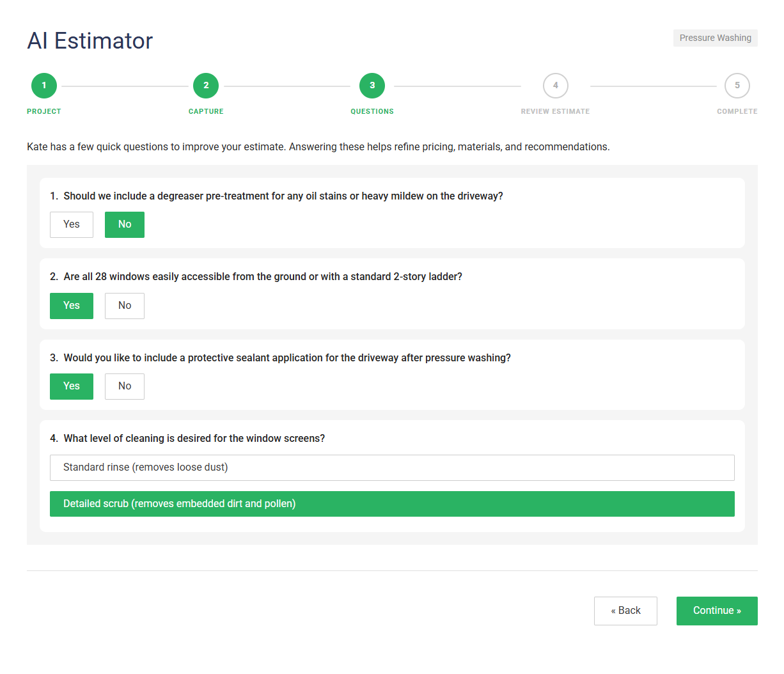Screen dimensions: 784x674
Task: Choose Detailed scrub screen cleaning option
Action: click(x=392, y=504)
